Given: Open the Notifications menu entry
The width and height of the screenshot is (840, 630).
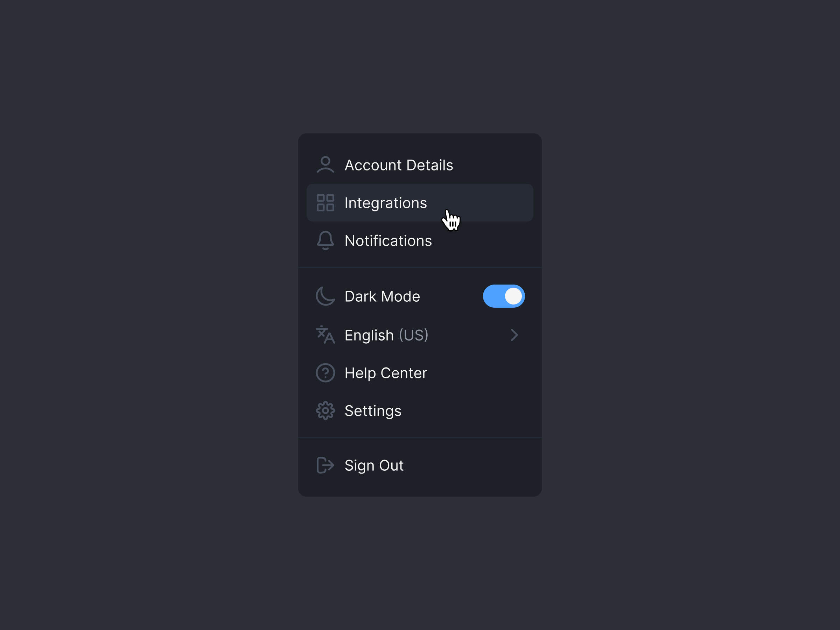Looking at the screenshot, I should coord(388,241).
